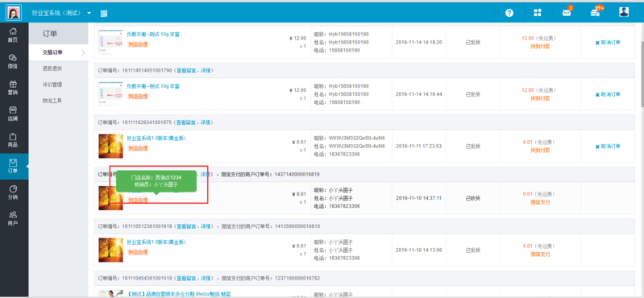Click the user profile avatar at top right
Image resolution: width=644 pixels, height=298 pixels.
pos(624,12)
